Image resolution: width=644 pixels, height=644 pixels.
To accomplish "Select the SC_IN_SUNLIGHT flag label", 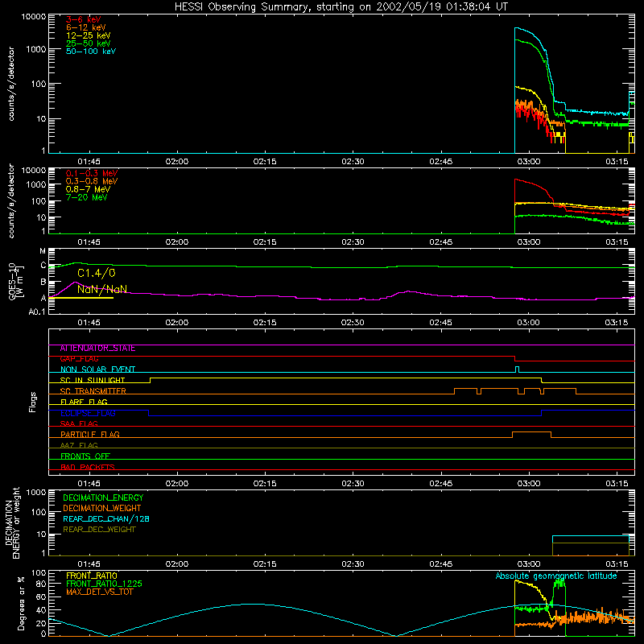I will coord(93,380).
